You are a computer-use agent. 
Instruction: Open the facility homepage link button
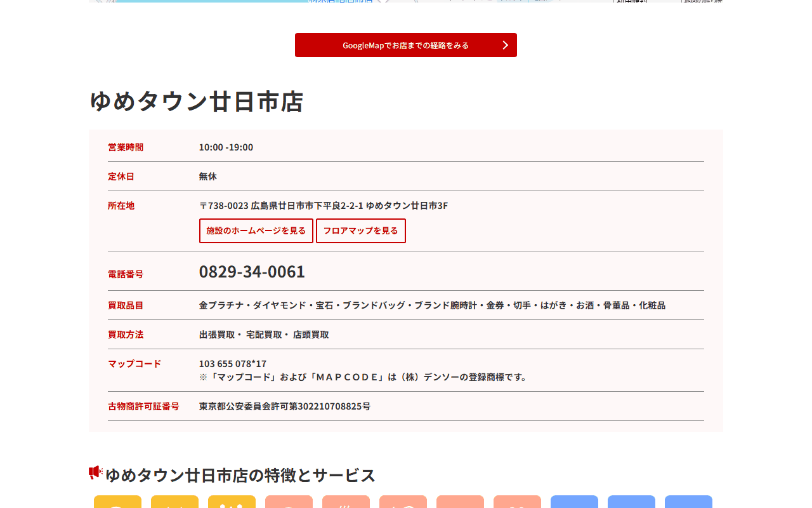click(x=256, y=231)
